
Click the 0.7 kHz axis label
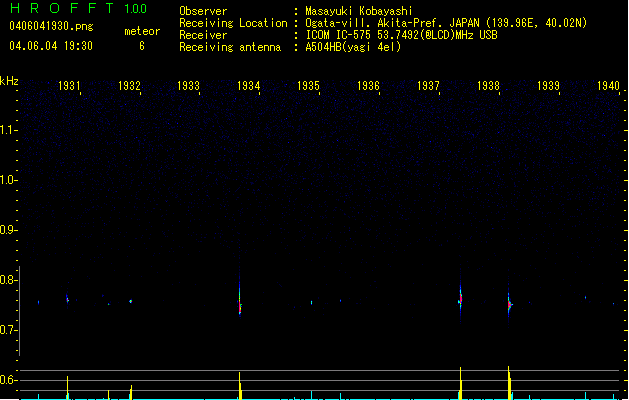tap(8, 330)
